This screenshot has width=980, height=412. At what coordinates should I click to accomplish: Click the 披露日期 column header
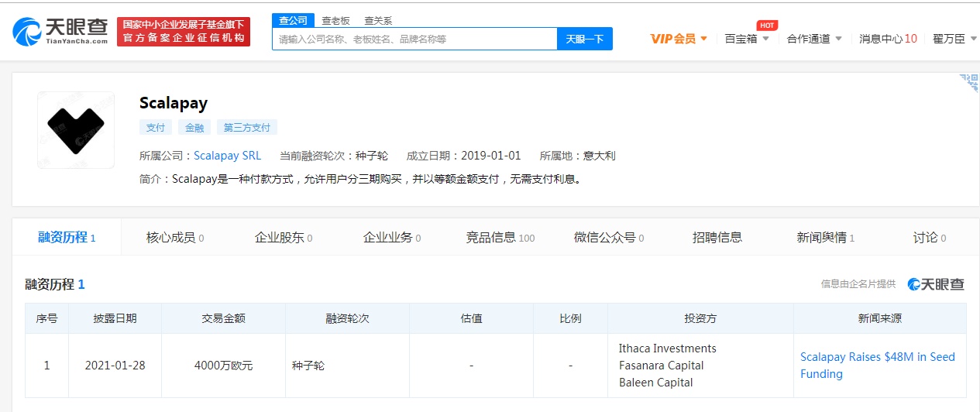[115, 318]
